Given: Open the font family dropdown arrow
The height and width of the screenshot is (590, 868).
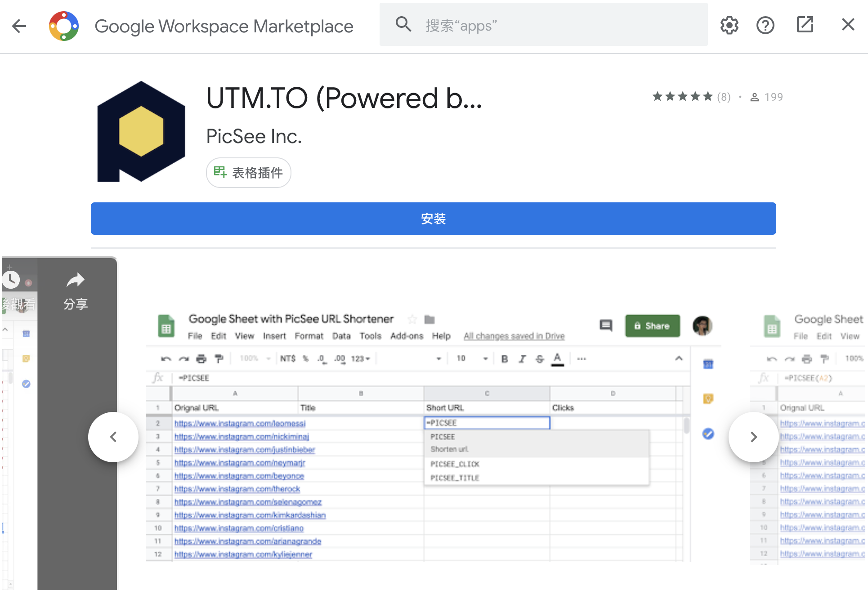Looking at the screenshot, I should pyautogui.click(x=438, y=359).
